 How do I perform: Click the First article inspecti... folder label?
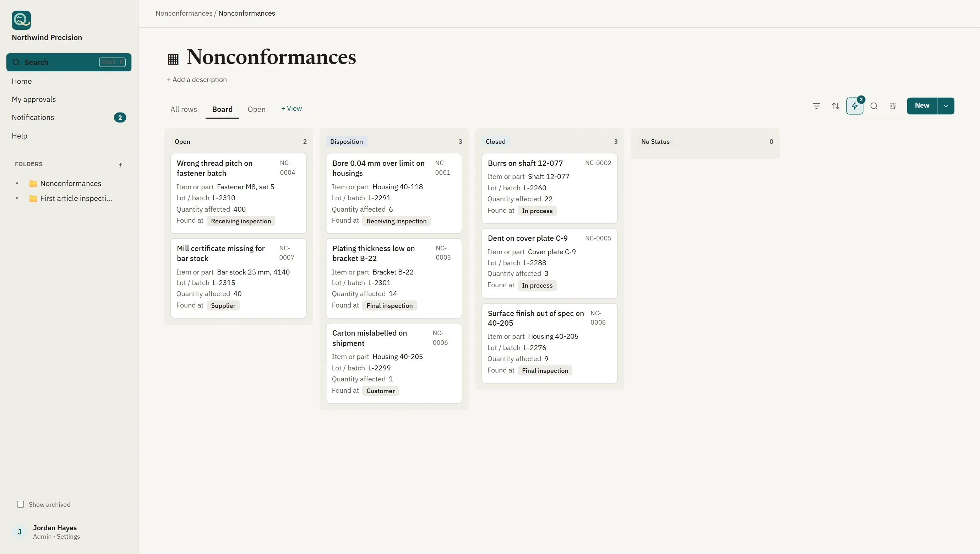pos(76,198)
